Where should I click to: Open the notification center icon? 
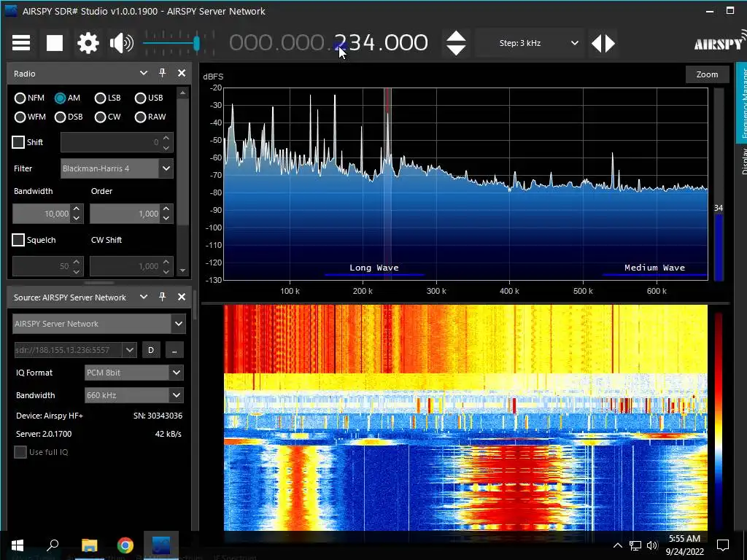723,545
